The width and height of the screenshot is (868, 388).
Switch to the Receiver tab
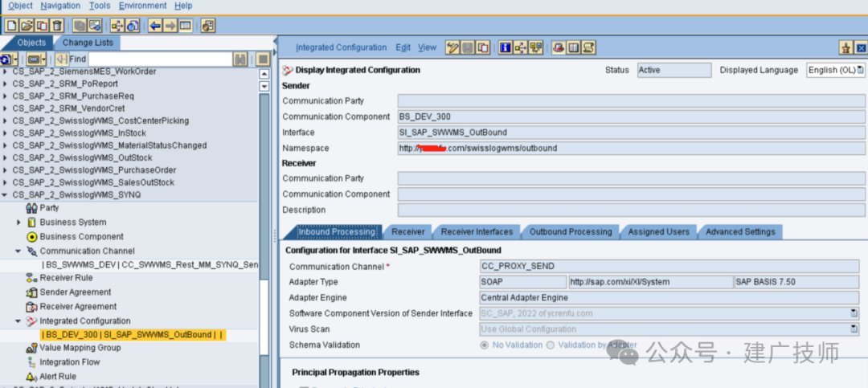(x=408, y=232)
